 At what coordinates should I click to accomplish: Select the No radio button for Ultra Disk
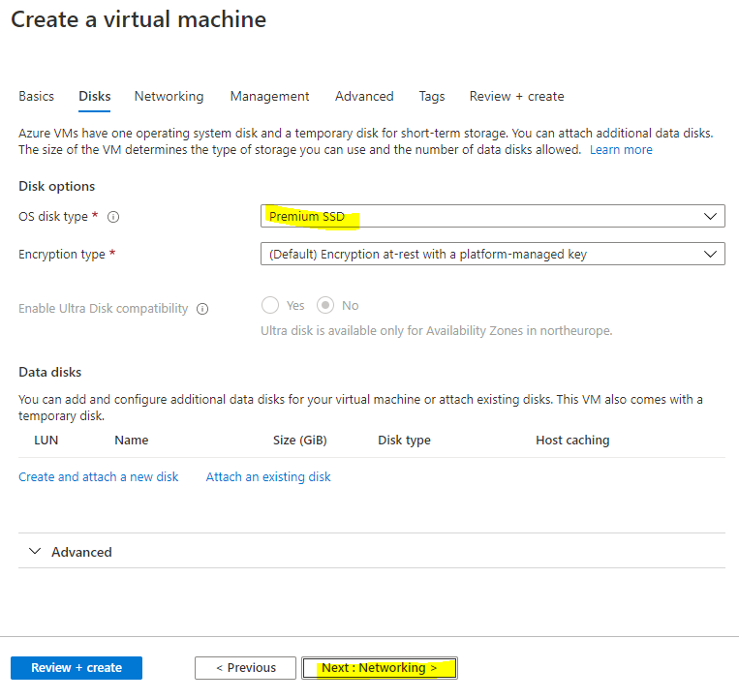(x=326, y=305)
